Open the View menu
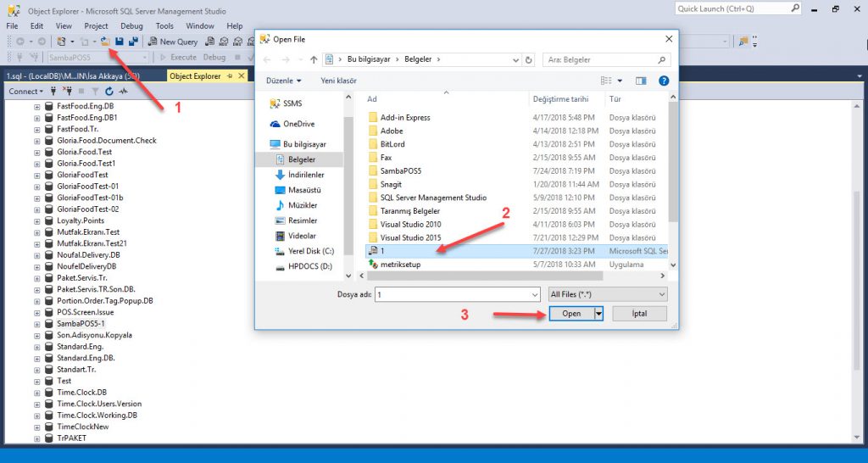Image resolution: width=868 pixels, height=463 pixels. point(64,26)
